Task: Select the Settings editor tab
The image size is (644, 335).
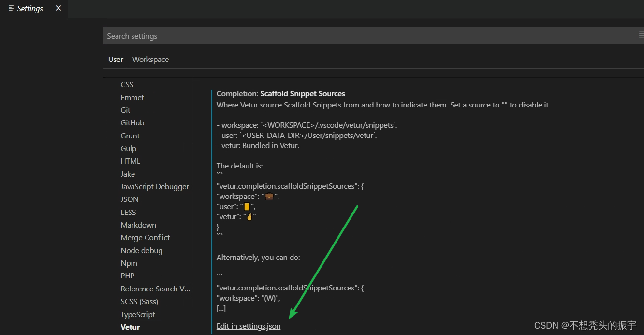Action: [x=34, y=9]
